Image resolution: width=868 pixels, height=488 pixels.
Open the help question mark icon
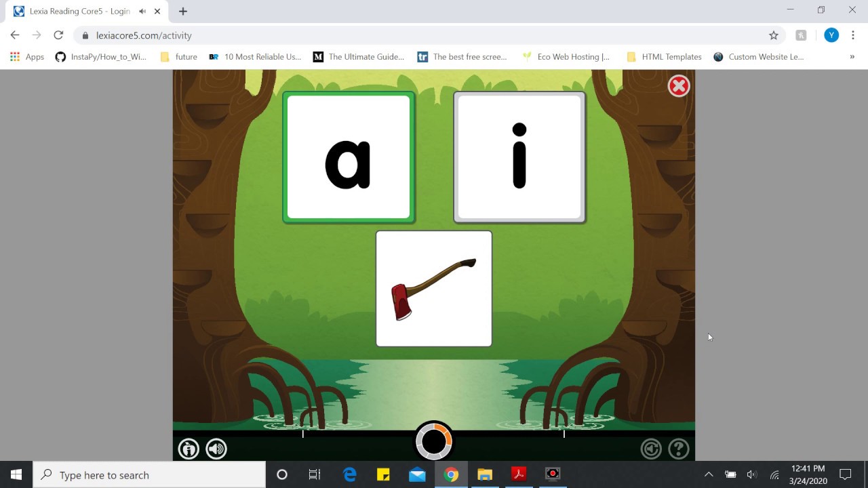[679, 449]
